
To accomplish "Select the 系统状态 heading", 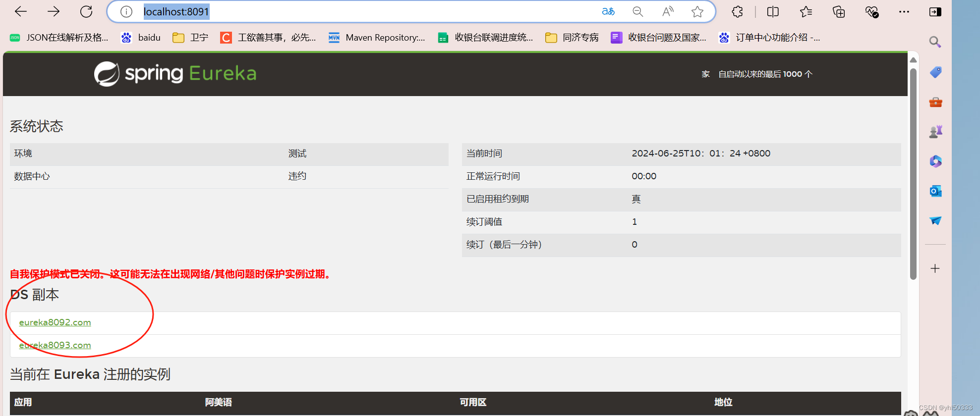I will tap(37, 126).
